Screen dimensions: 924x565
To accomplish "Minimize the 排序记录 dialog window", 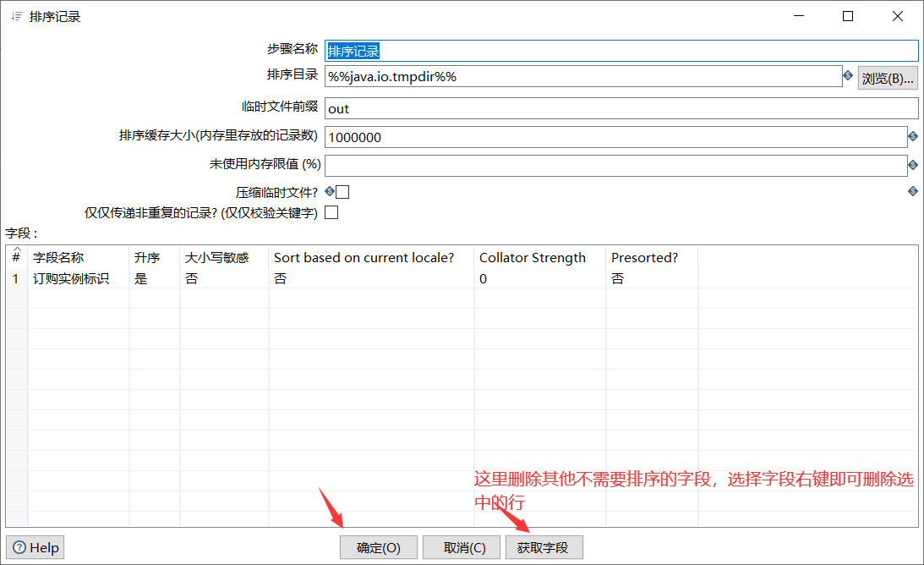I will pyautogui.click(x=799, y=16).
